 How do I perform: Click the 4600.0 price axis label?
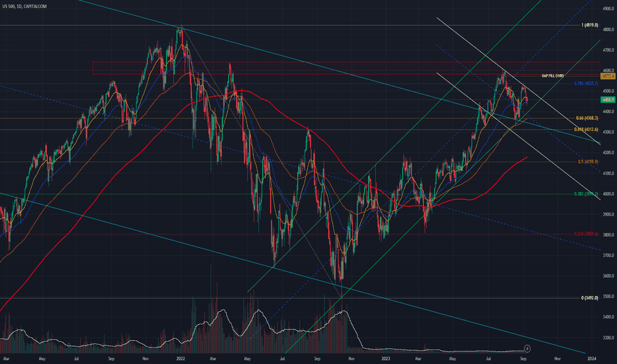[608, 70]
